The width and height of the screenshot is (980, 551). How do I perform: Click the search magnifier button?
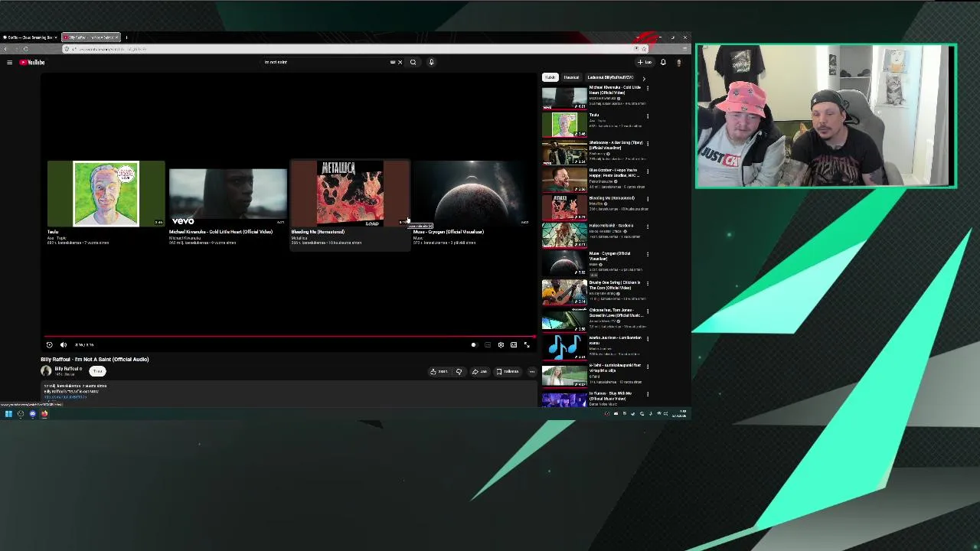(x=413, y=62)
